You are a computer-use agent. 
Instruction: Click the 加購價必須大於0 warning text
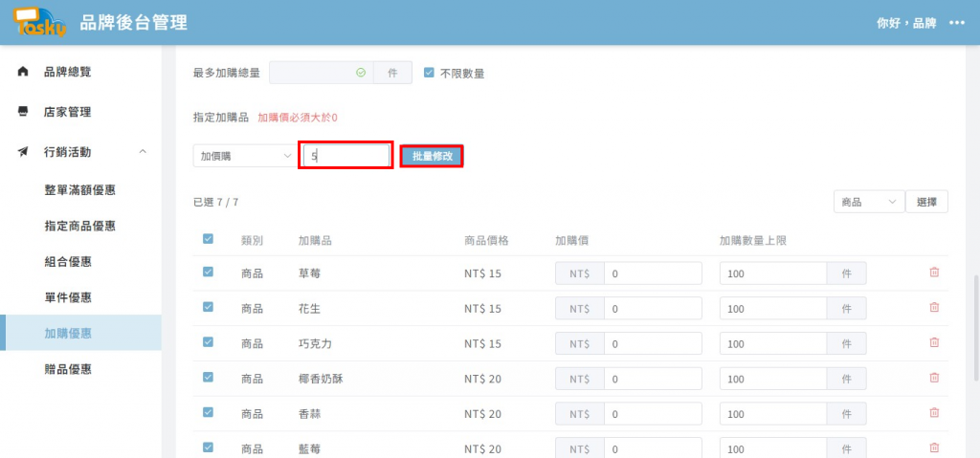coord(298,117)
